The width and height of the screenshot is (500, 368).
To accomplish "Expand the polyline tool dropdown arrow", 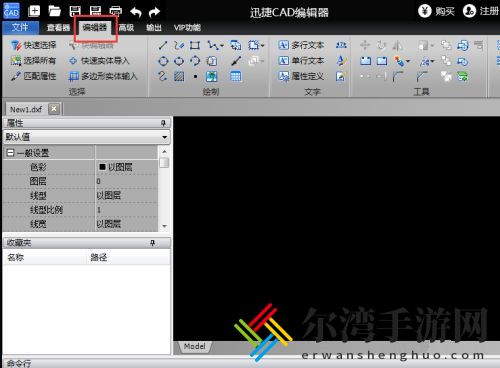I will tap(222, 45).
